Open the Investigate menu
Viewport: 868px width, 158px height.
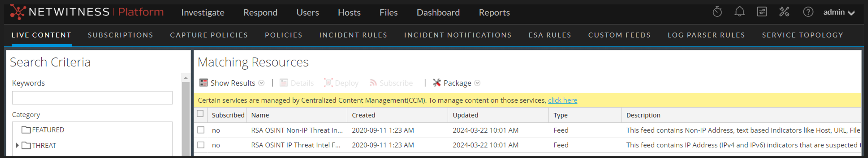pos(203,12)
